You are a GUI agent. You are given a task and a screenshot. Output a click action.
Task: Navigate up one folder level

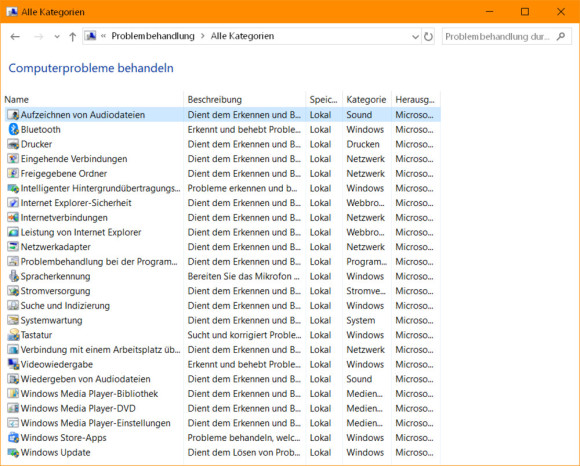click(72, 36)
